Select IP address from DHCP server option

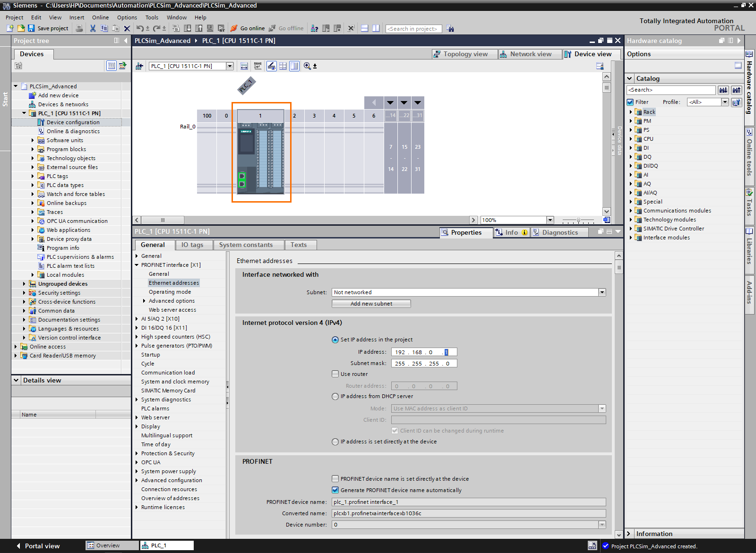pos(335,396)
